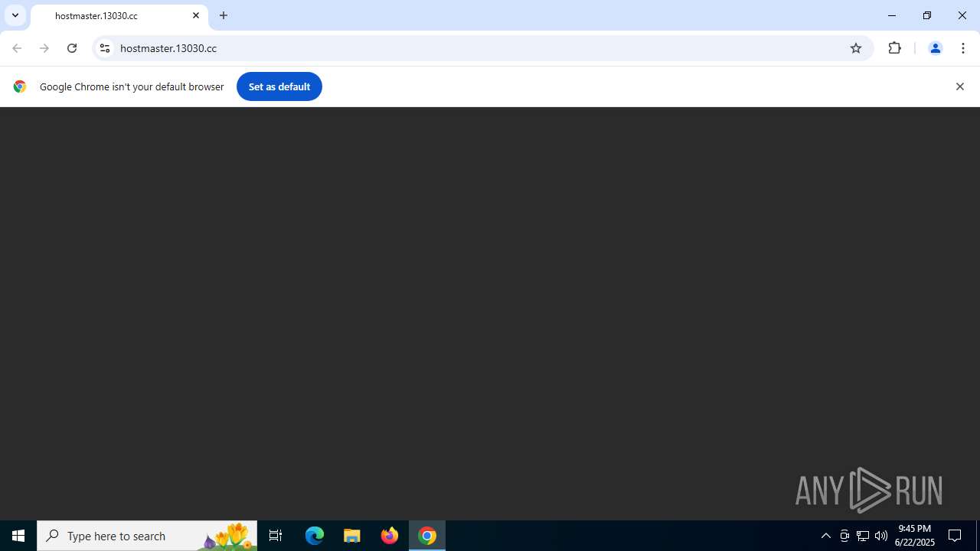Go forward to next page
The image size is (980, 551).
click(44, 48)
